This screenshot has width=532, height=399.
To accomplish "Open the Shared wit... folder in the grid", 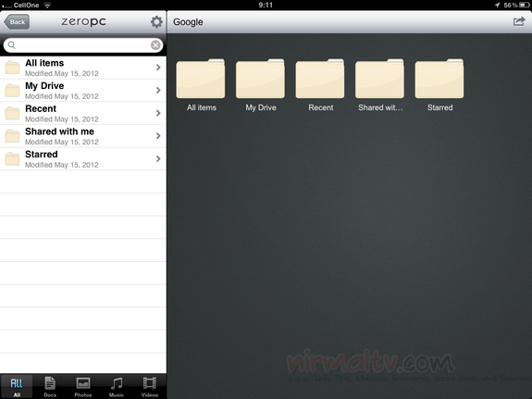I will [x=379, y=79].
